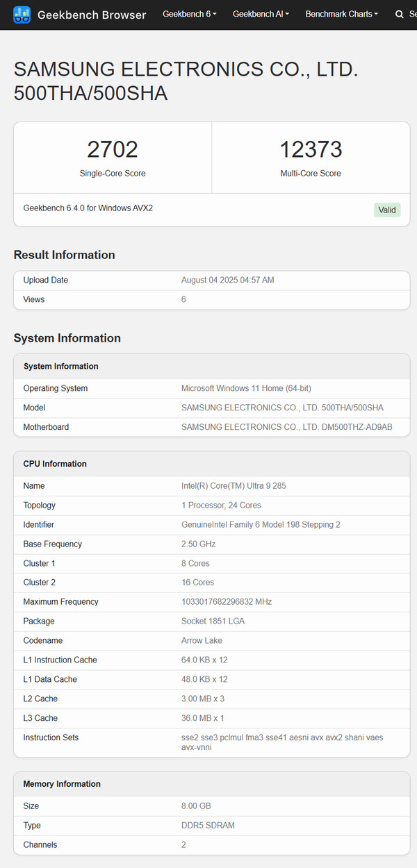Select memory Type value DDR5 SDRAM
The height and width of the screenshot is (868, 417).
pos(208,826)
